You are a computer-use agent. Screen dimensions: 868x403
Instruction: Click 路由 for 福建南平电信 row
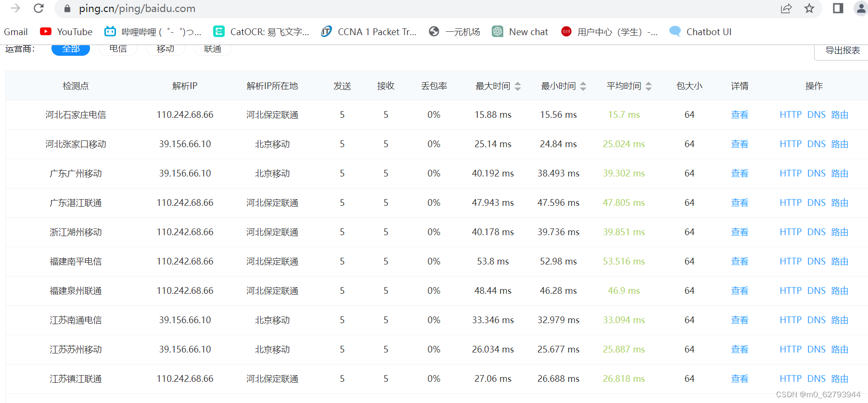click(x=840, y=262)
